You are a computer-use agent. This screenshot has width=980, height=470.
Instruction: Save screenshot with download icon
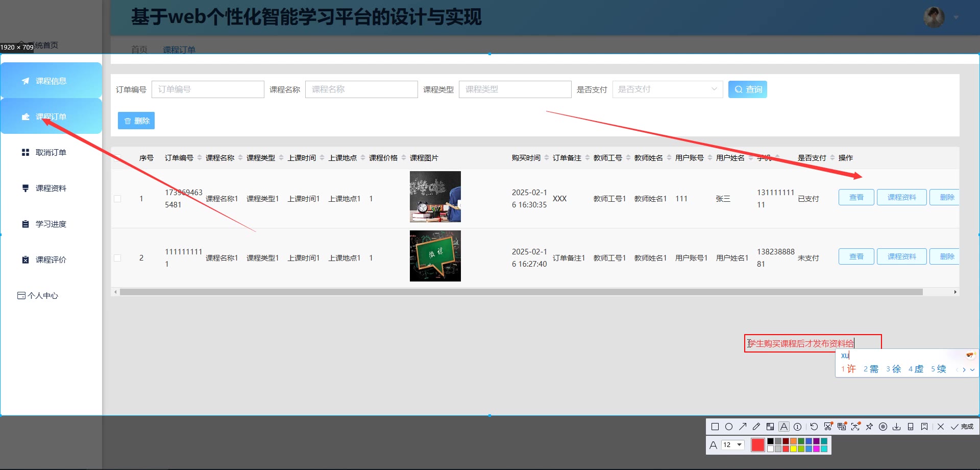(x=896, y=427)
